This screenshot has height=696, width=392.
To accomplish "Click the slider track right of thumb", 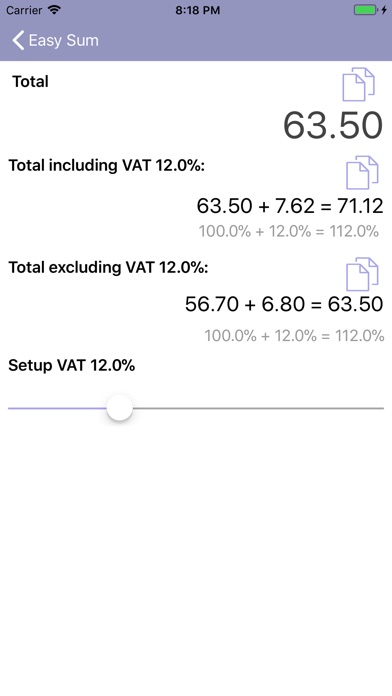I will [x=258, y=408].
